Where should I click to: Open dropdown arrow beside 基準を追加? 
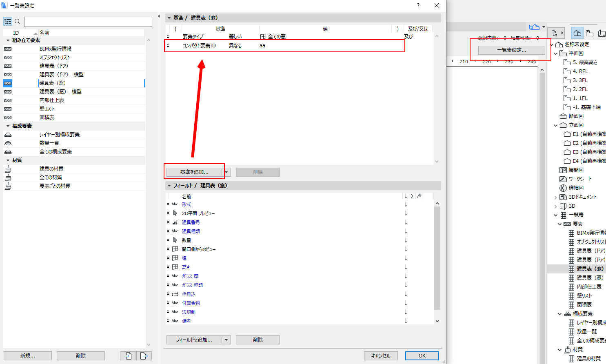coord(226,172)
